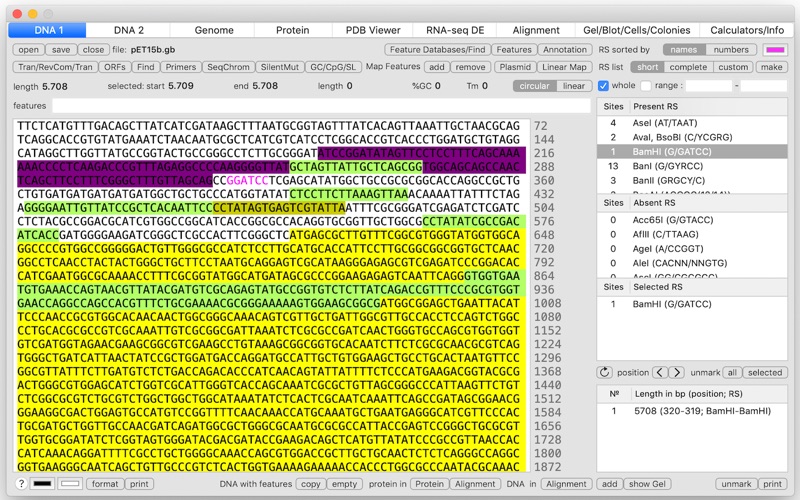Click Tran/RevCom/Tran button
The height and width of the screenshot is (500, 800).
[x=55, y=67]
